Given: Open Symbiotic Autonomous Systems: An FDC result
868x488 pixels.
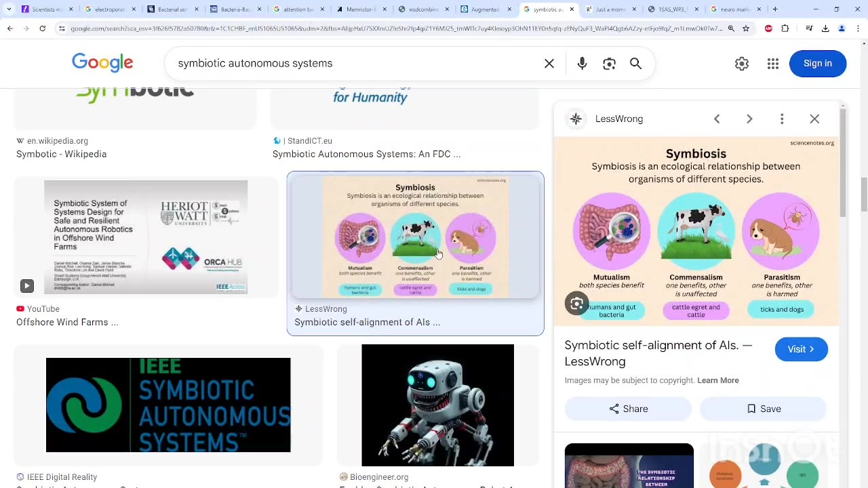Looking at the screenshot, I should click(366, 154).
